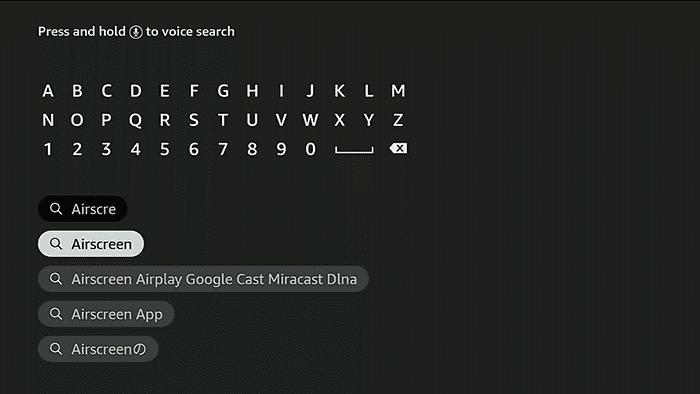Select the highlighted Airscreen suggestion

click(91, 244)
